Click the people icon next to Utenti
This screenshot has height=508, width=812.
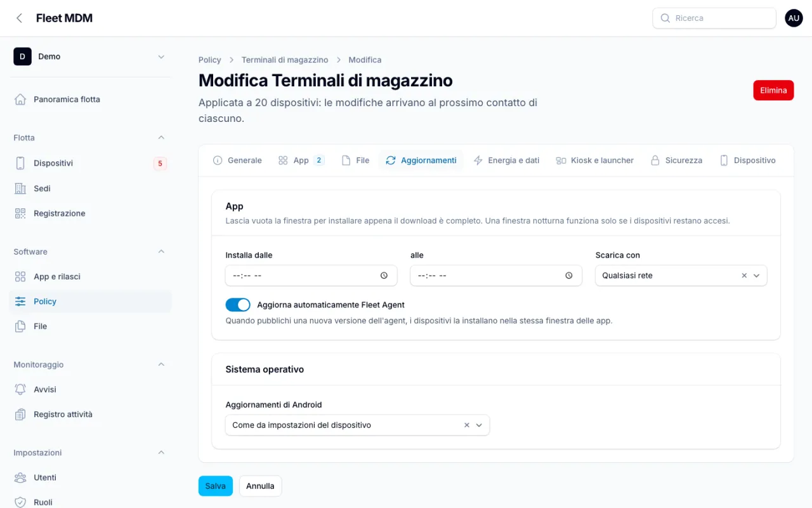coord(20,478)
